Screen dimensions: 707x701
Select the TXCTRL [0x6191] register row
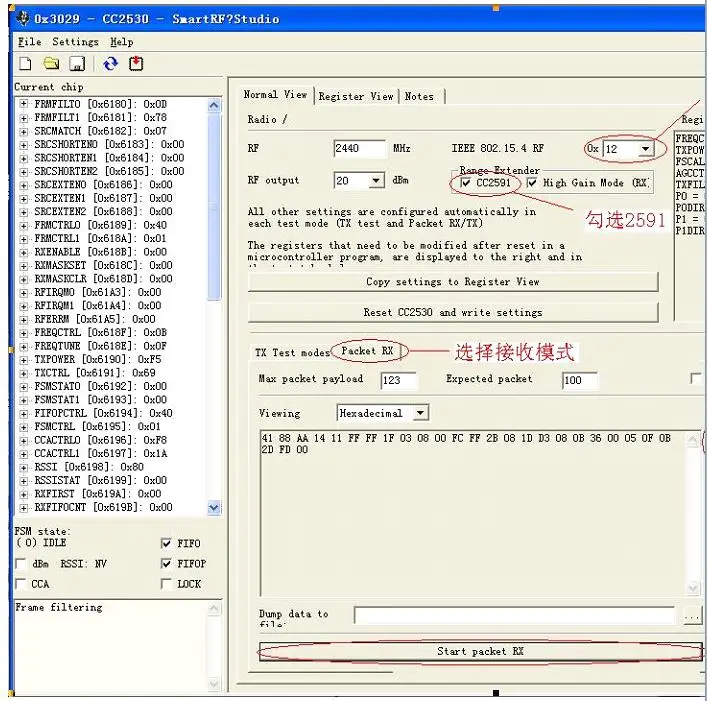95,373
